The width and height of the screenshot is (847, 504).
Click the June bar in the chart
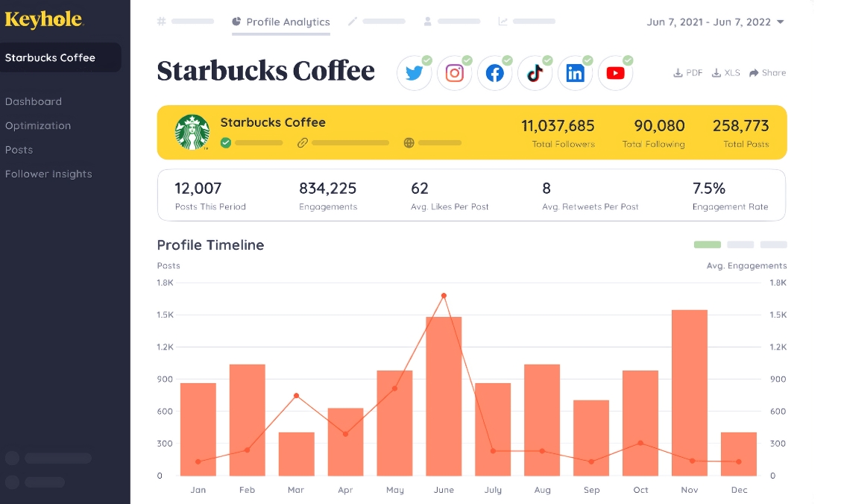(x=444, y=397)
